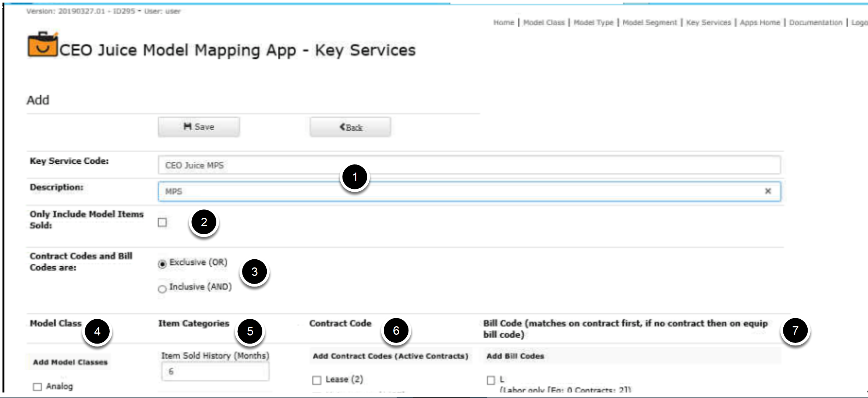This screenshot has width=868, height=398.
Task: Select the Inclusive (AND) radio option
Action: click(162, 289)
